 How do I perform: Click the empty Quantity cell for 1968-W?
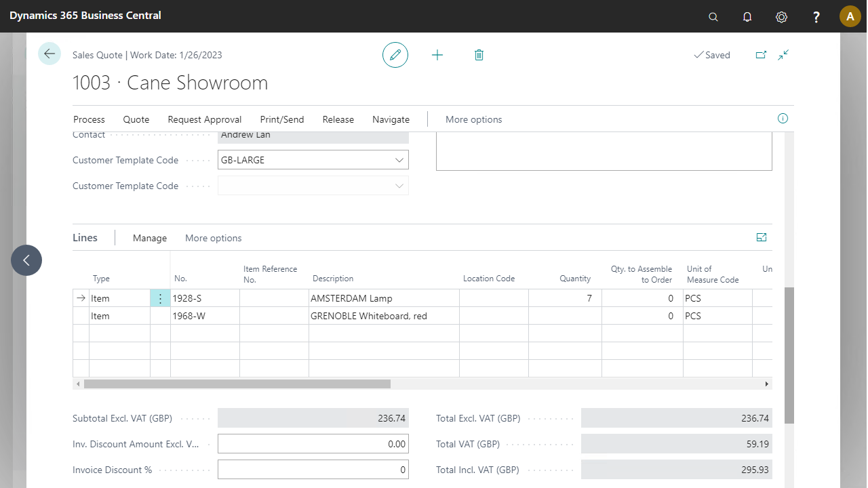click(565, 316)
